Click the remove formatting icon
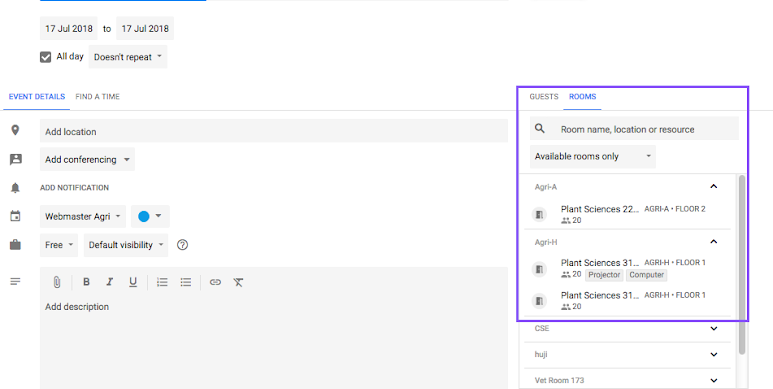This screenshot has height=389, width=773. (239, 282)
